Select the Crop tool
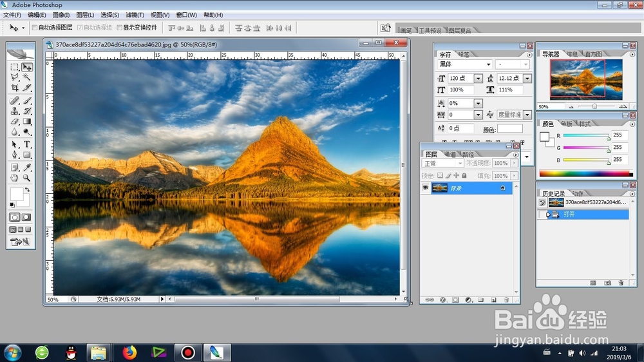The height and width of the screenshot is (362, 644). tap(14, 88)
